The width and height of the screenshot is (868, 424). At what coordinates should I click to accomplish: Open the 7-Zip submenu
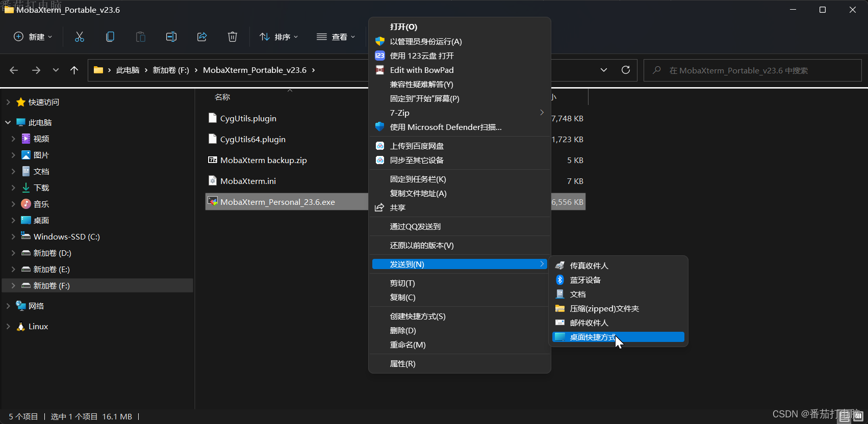click(459, 113)
